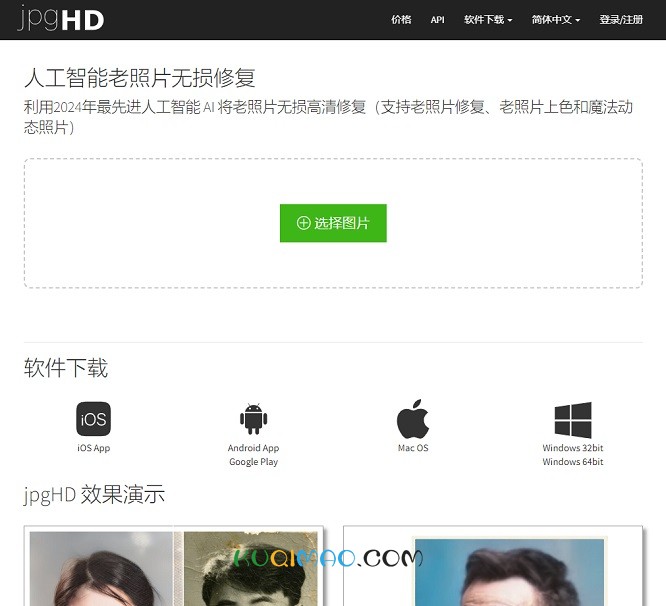Click the Apple logo icon
Screen dimensions: 666x606
413,419
